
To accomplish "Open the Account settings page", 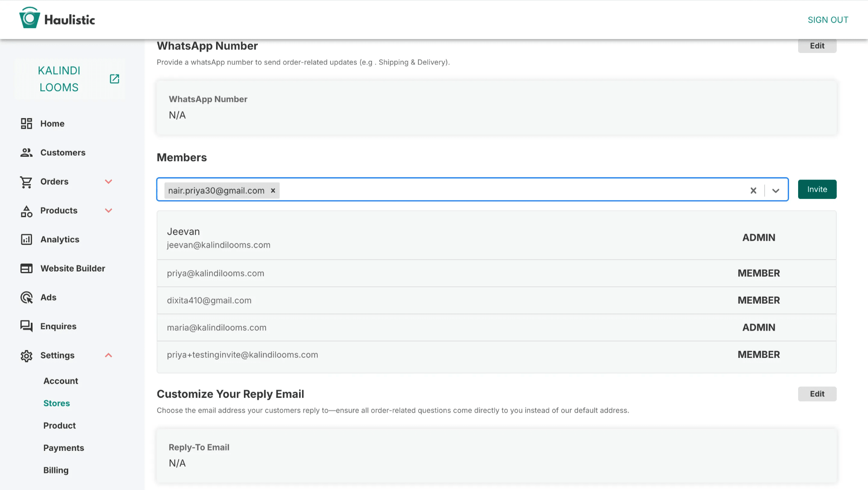I will click(x=61, y=381).
